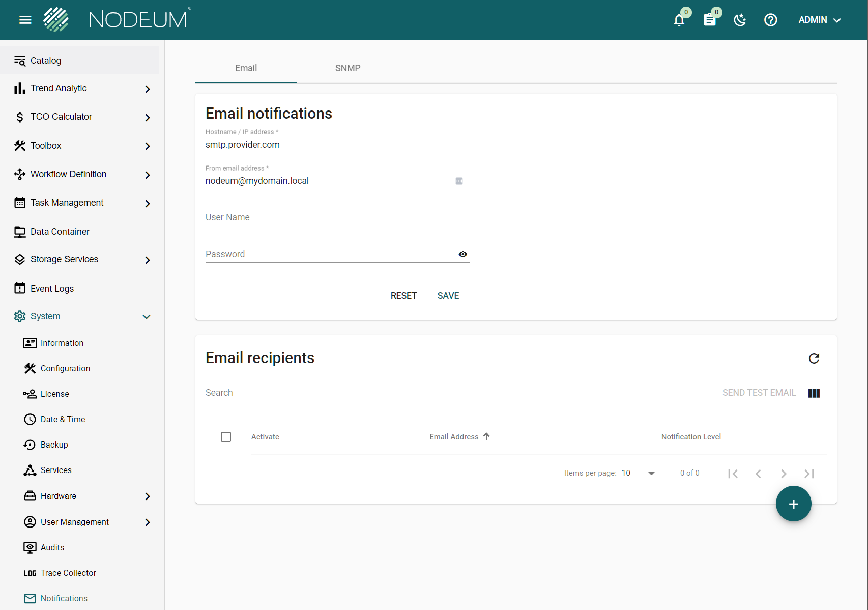The height and width of the screenshot is (610, 868).
Task: Toggle password visibility eye icon
Action: click(463, 254)
